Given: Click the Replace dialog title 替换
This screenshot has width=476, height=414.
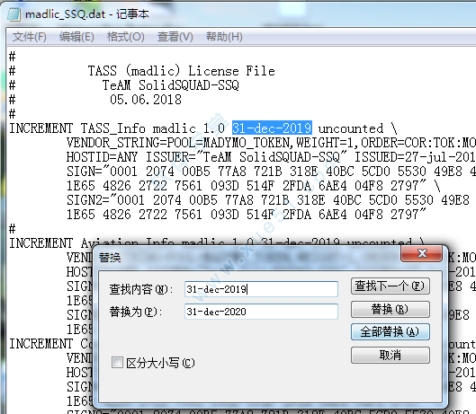Looking at the screenshot, I should coord(110,258).
